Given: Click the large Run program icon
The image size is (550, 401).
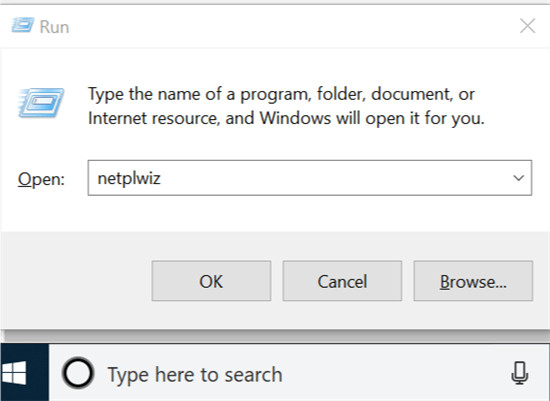Looking at the screenshot, I should coord(41,102).
